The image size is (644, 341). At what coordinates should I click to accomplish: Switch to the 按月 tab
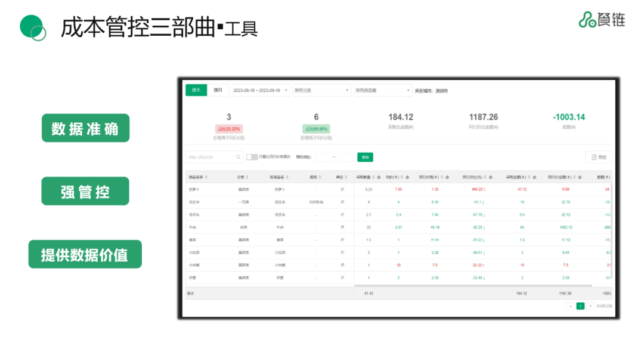[x=218, y=90]
